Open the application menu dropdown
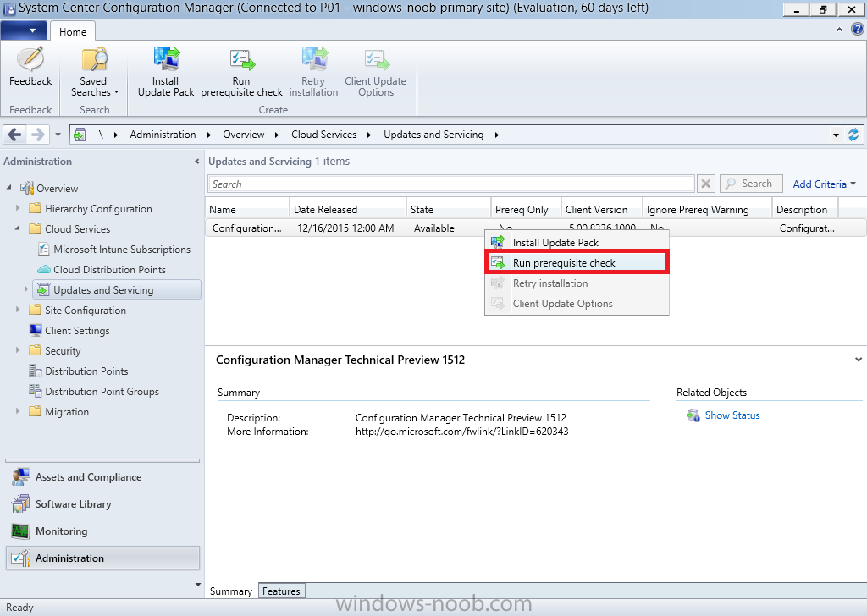 click(25, 30)
